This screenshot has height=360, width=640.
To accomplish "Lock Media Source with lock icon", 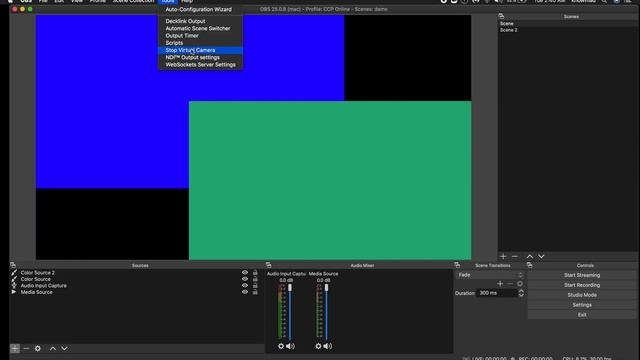I will [255, 292].
